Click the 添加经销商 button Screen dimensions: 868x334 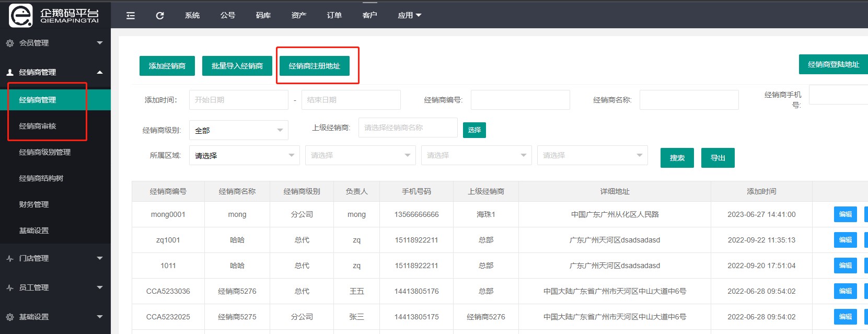pyautogui.click(x=167, y=66)
